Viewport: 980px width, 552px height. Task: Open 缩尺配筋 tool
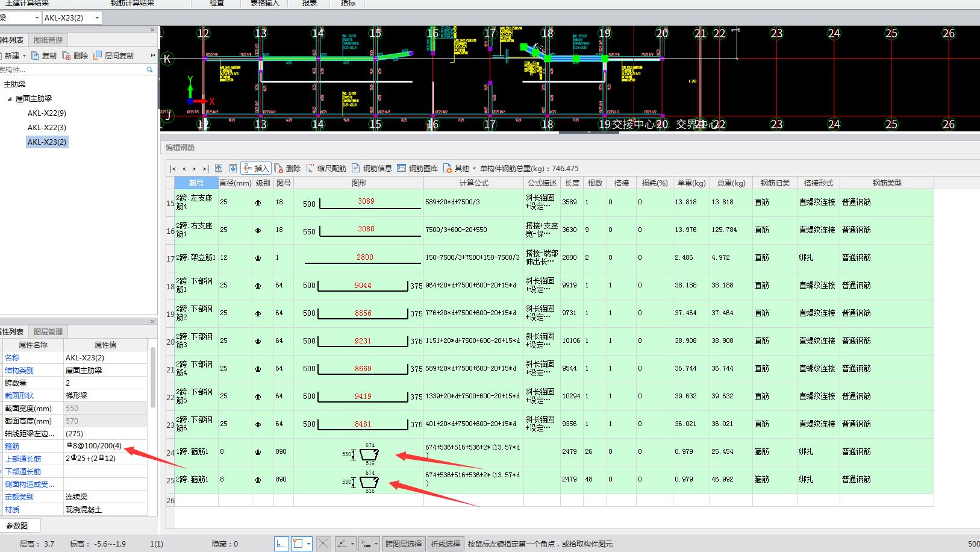coord(326,168)
